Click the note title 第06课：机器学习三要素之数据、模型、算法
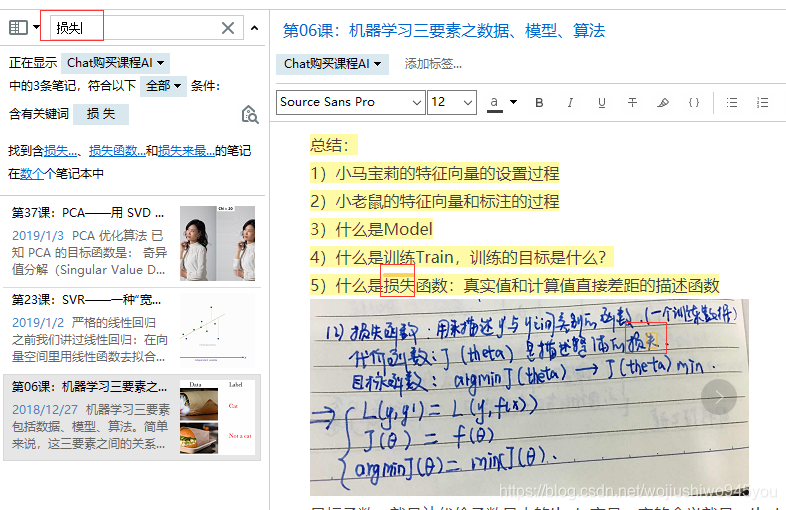Screen dimensions: 786x510 point(444,31)
